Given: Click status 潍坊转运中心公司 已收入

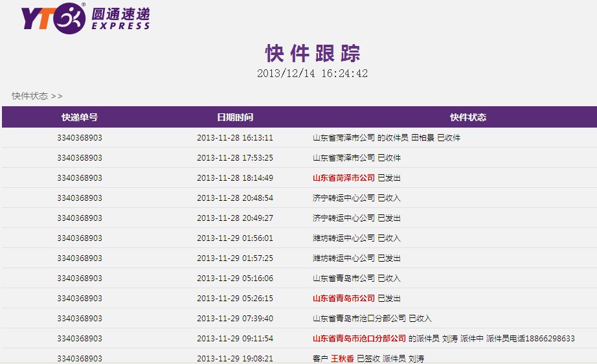Looking at the screenshot, I should [357, 238].
